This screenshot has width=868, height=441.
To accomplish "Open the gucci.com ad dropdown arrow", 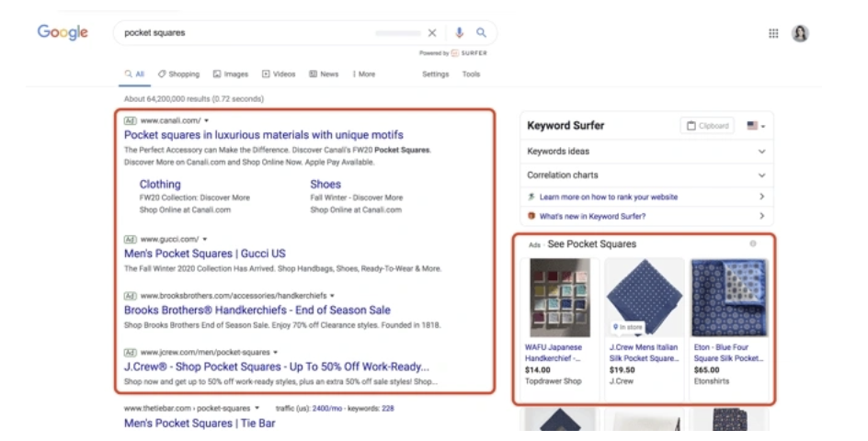I will click(x=205, y=240).
